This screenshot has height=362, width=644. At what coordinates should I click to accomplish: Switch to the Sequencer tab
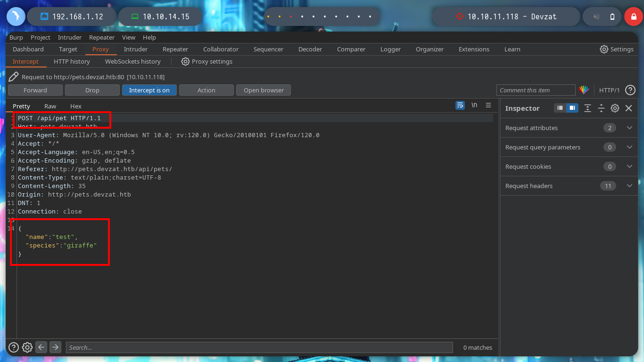(269, 49)
